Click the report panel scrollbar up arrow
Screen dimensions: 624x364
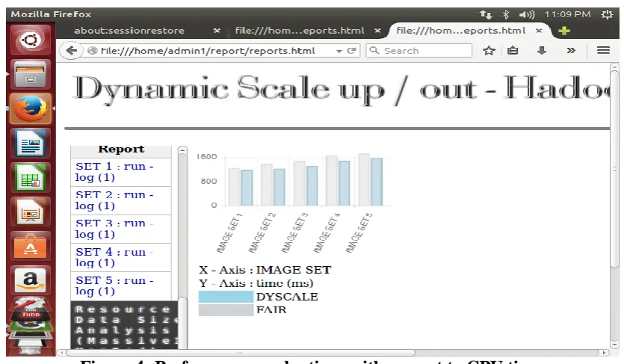tap(182, 150)
